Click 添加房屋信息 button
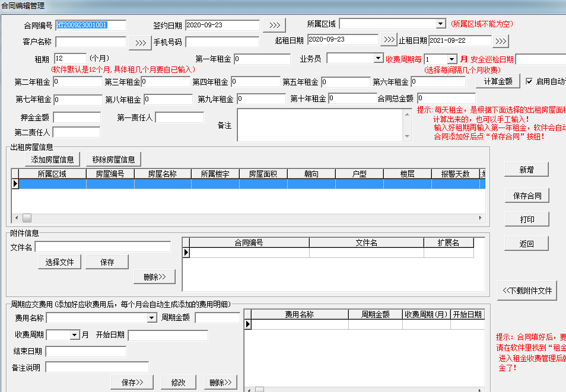566x392 pixels. 52,160
